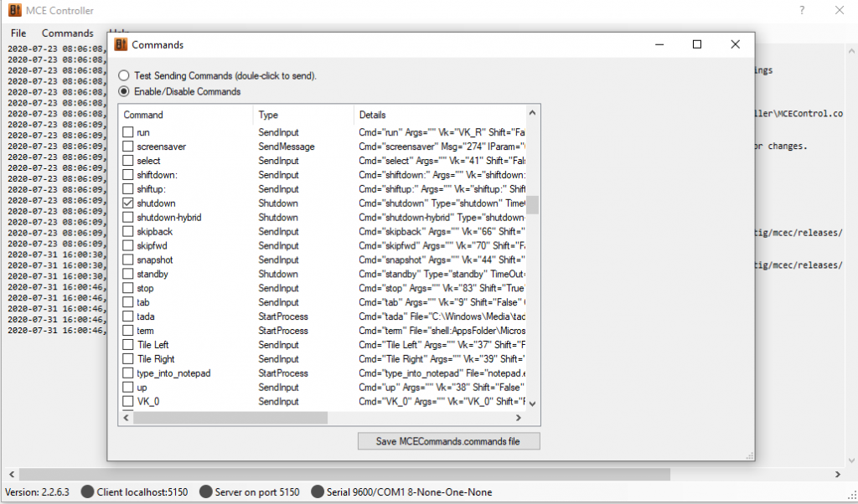Open the Commands menu
The image size is (858, 504).
pyautogui.click(x=67, y=33)
